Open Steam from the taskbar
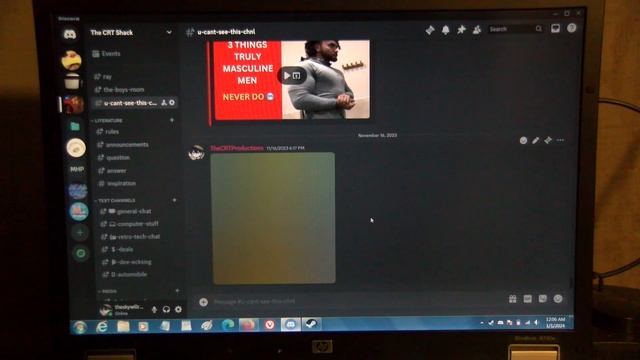The width and height of the screenshot is (640, 360). pyautogui.click(x=311, y=324)
